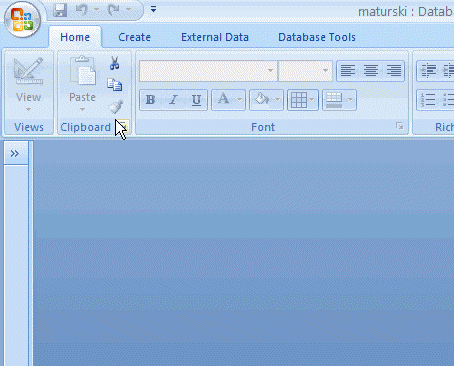Screen dimensions: 454x366
Task: Switch to the Create tab
Action: click(135, 37)
